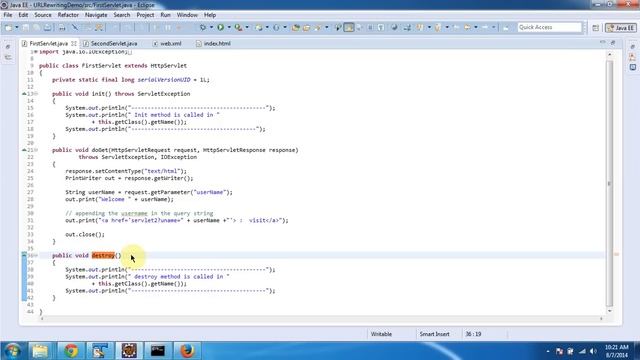
Task: Open Firefox from the taskbar
Action: pyautogui.click(x=187, y=351)
